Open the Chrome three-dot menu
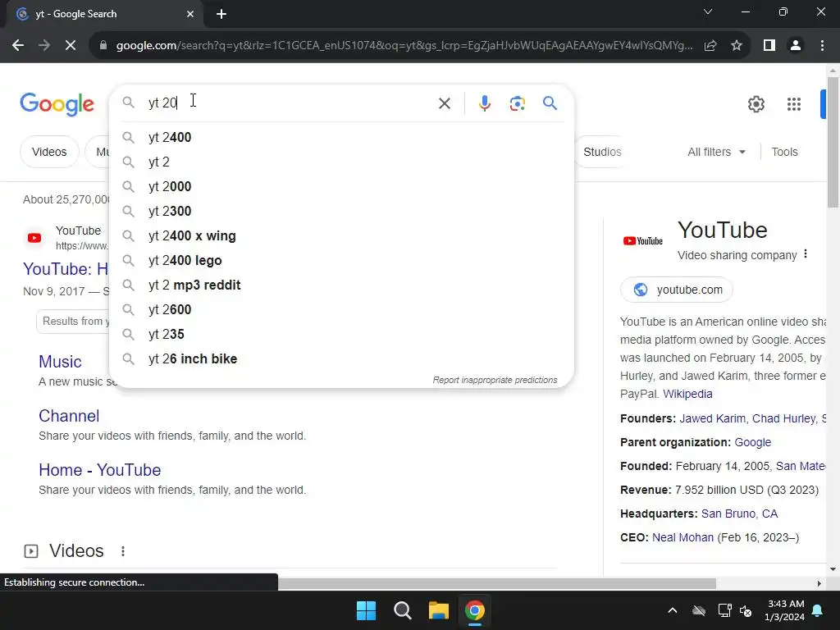The image size is (840, 630). click(822, 46)
